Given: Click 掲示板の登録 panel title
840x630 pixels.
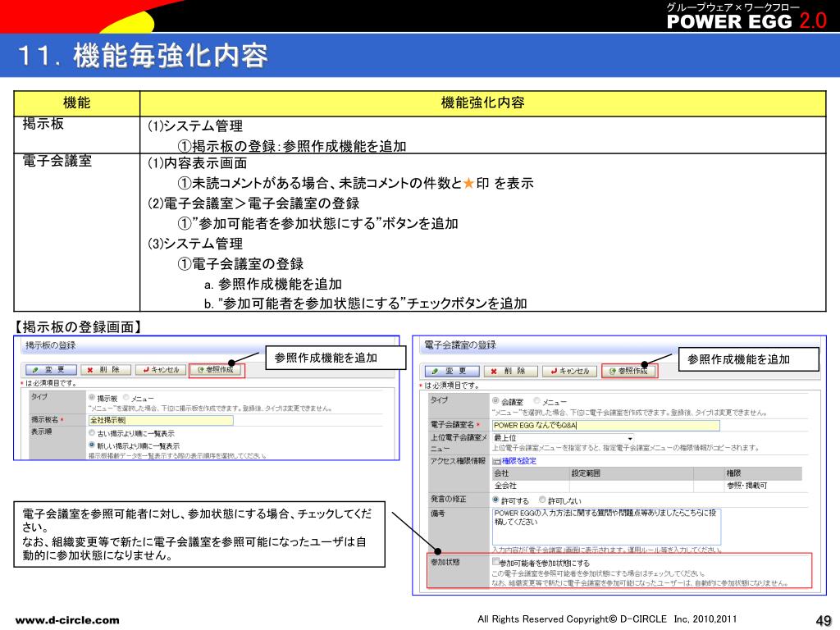Looking at the screenshot, I should (50, 345).
